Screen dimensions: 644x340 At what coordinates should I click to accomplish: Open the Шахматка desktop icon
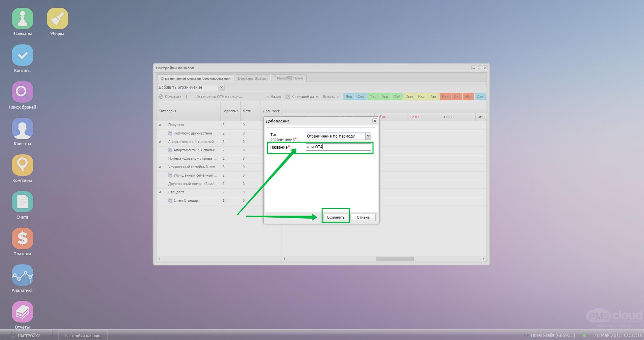23,19
